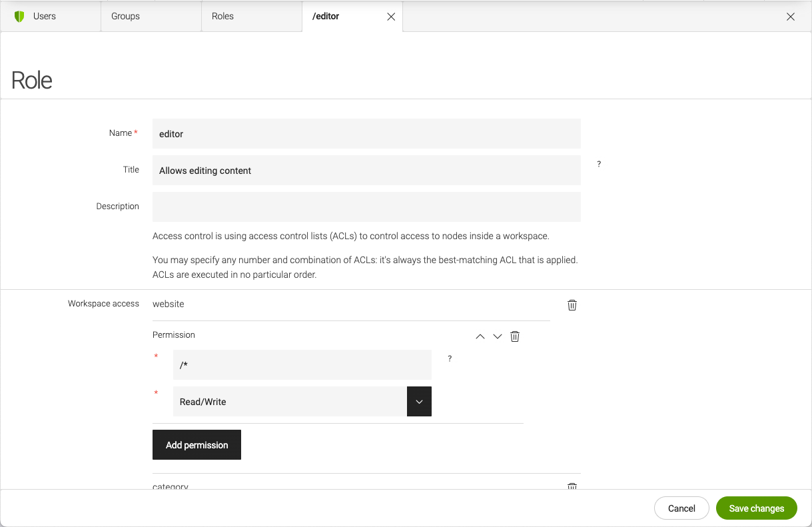The height and width of the screenshot is (527, 812).
Task: Delete the website workspace access entry
Action: [572, 305]
